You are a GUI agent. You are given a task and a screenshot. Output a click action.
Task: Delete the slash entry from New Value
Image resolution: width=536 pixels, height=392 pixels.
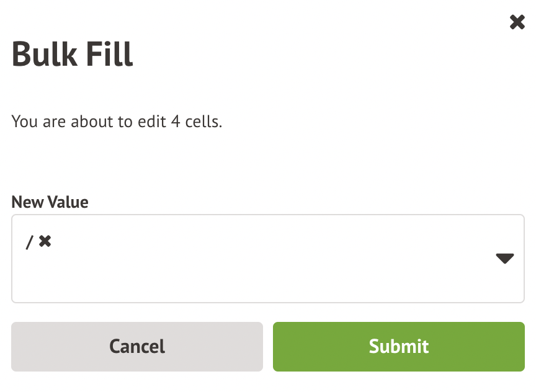(45, 241)
